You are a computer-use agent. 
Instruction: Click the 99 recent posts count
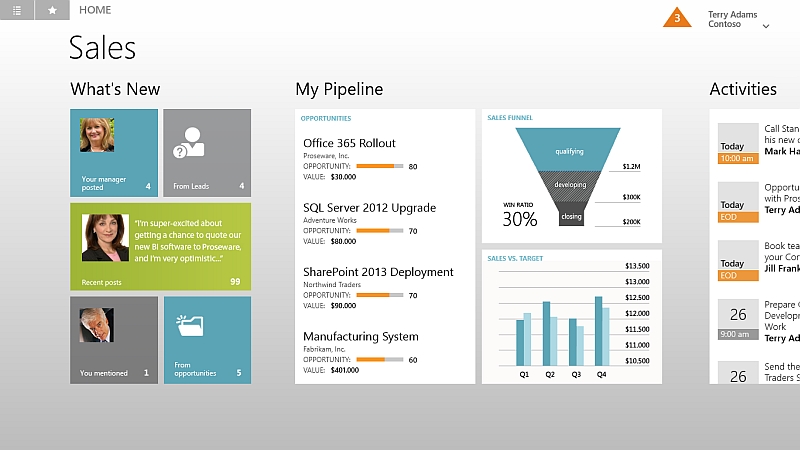point(235,282)
